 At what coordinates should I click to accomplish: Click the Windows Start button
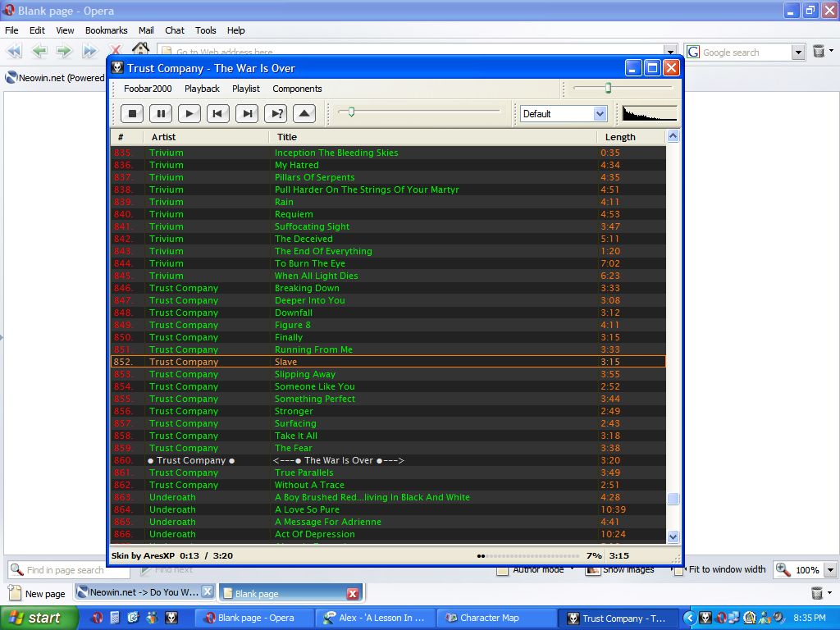pyautogui.click(x=39, y=618)
